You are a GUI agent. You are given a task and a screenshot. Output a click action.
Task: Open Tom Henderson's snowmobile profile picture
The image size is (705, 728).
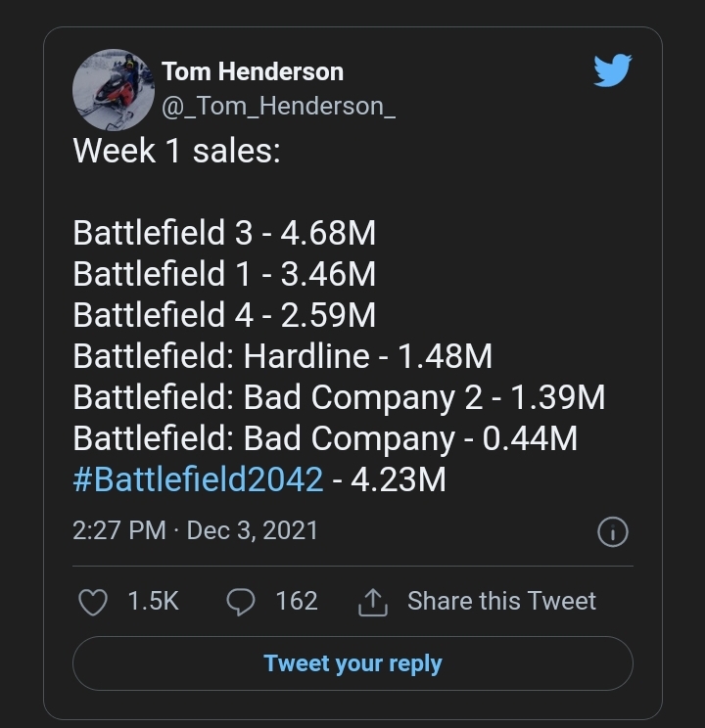click(114, 90)
